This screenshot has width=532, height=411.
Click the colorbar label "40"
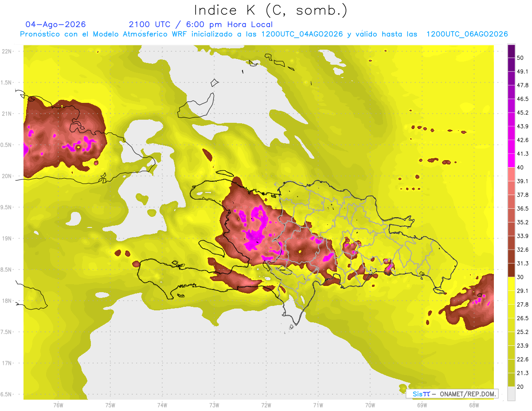point(520,168)
